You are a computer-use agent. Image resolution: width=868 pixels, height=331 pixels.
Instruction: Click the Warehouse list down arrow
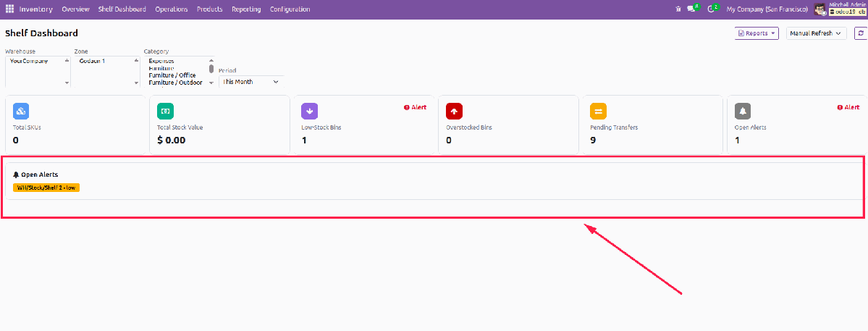[67, 83]
